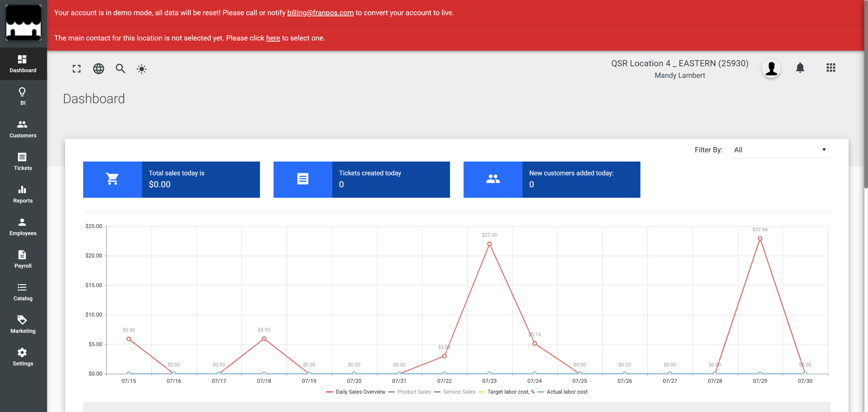Click the search magnifier icon
868x412 pixels.
[x=120, y=69]
